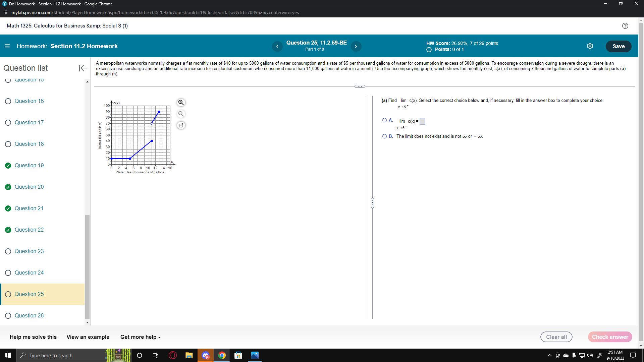Click the answer box next to lim c(x)
Screen dimensions: 644x362
(x=422, y=121)
